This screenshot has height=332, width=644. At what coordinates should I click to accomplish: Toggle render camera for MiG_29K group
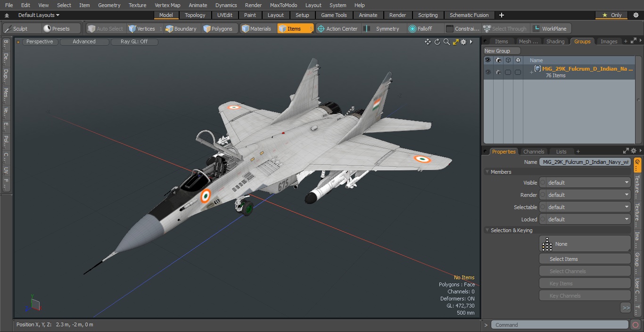[x=498, y=72]
